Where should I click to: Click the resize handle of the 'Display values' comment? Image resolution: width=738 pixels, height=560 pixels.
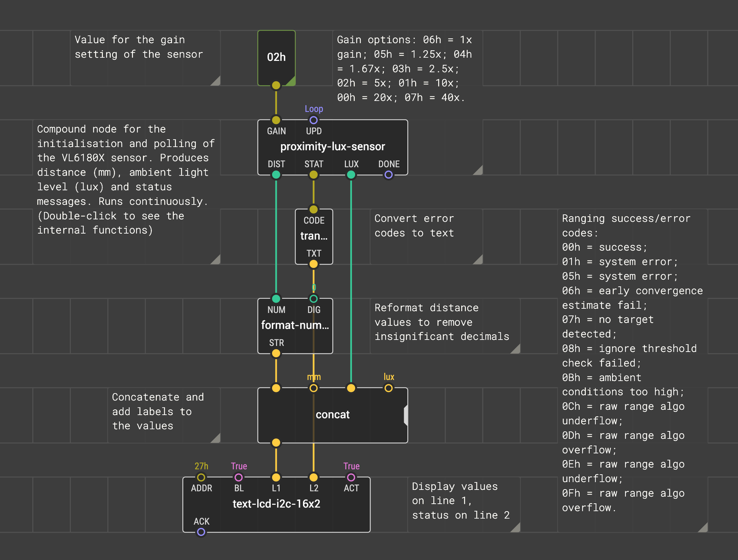[x=516, y=528]
